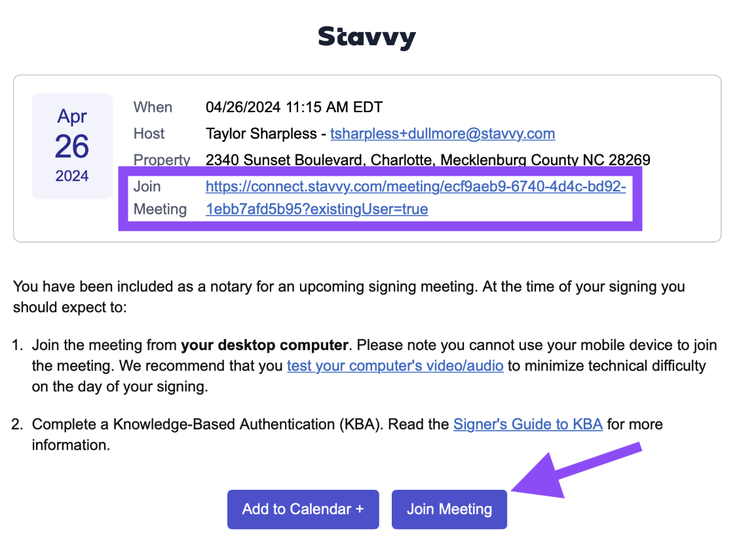
Task: Open the tsharpless+dullmore@stavvy.com email link
Action: pos(442,134)
